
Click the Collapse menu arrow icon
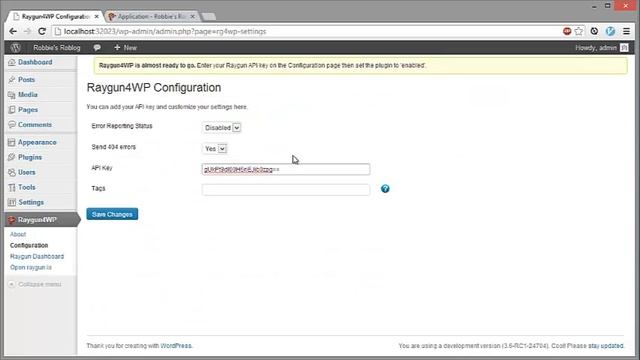pyautogui.click(x=11, y=284)
